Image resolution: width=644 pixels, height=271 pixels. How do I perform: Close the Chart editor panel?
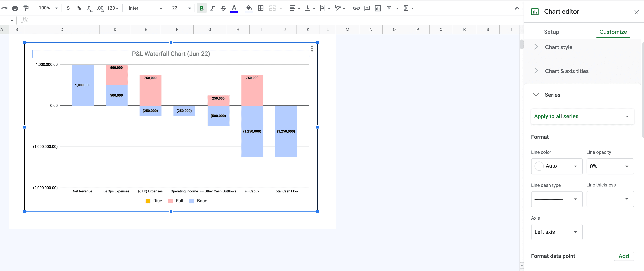pyautogui.click(x=636, y=12)
